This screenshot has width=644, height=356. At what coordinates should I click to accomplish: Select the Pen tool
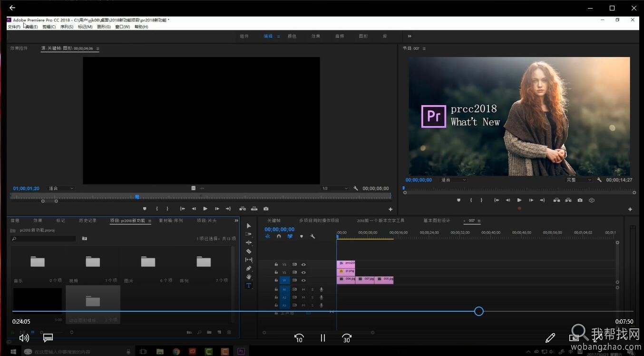tap(248, 268)
